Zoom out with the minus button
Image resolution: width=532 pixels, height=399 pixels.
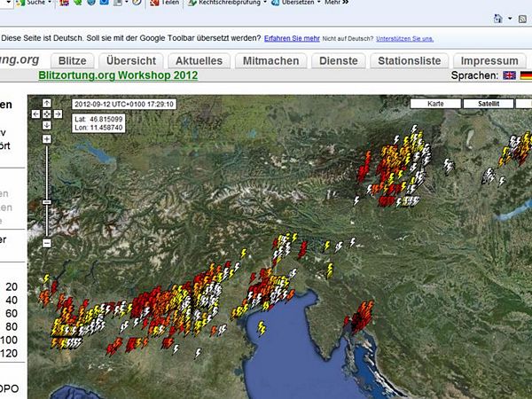pos(46,242)
